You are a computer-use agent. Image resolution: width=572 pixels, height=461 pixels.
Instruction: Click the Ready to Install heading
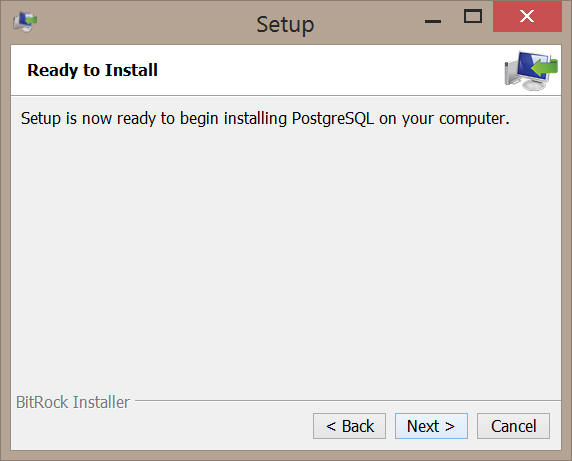click(93, 70)
